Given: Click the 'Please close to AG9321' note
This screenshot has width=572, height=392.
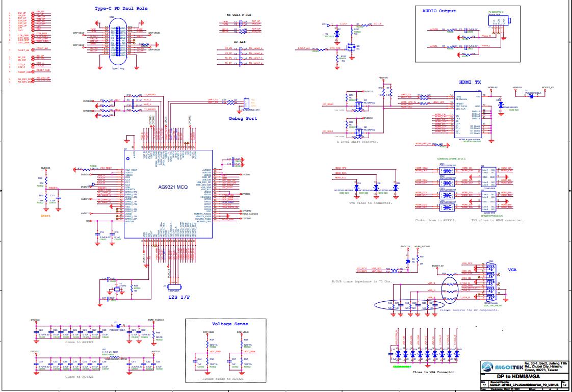Looking at the screenshot, I should click(223, 379).
